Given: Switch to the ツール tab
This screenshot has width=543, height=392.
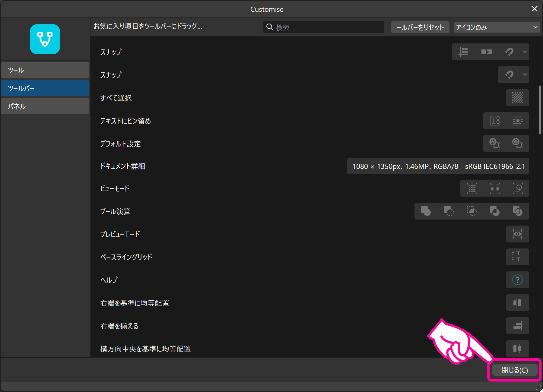Looking at the screenshot, I should point(45,70).
